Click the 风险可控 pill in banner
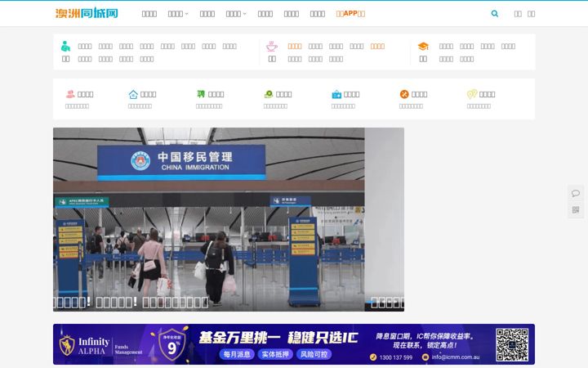The height and width of the screenshot is (368, 588). (314, 354)
